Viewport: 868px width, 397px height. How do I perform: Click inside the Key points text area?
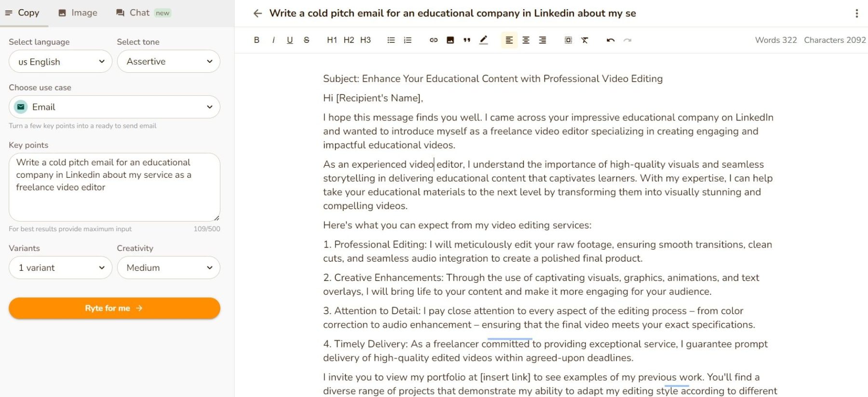(114, 187)
